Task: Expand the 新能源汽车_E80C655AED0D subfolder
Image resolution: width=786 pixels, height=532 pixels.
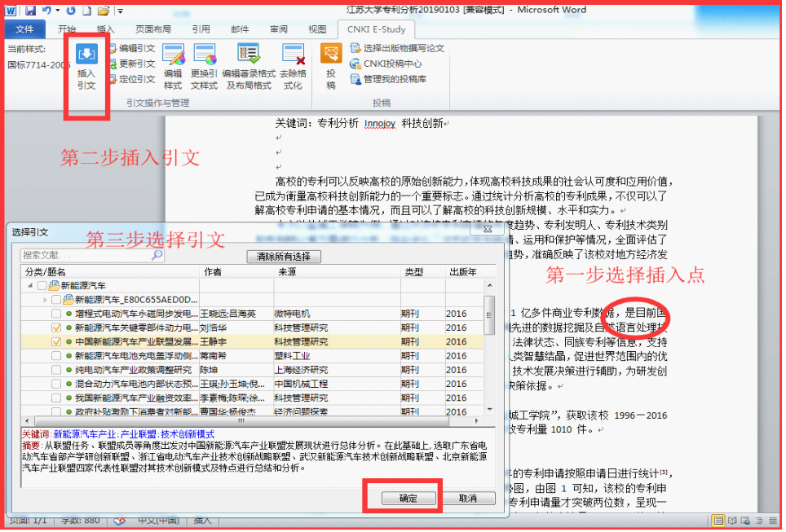Action: pos(45,300)
